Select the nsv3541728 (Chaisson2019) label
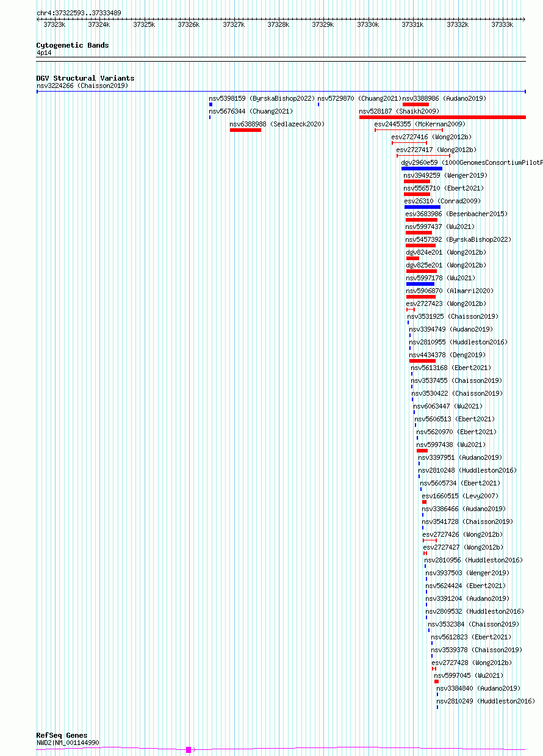543x756 pixels. (467, 522)
